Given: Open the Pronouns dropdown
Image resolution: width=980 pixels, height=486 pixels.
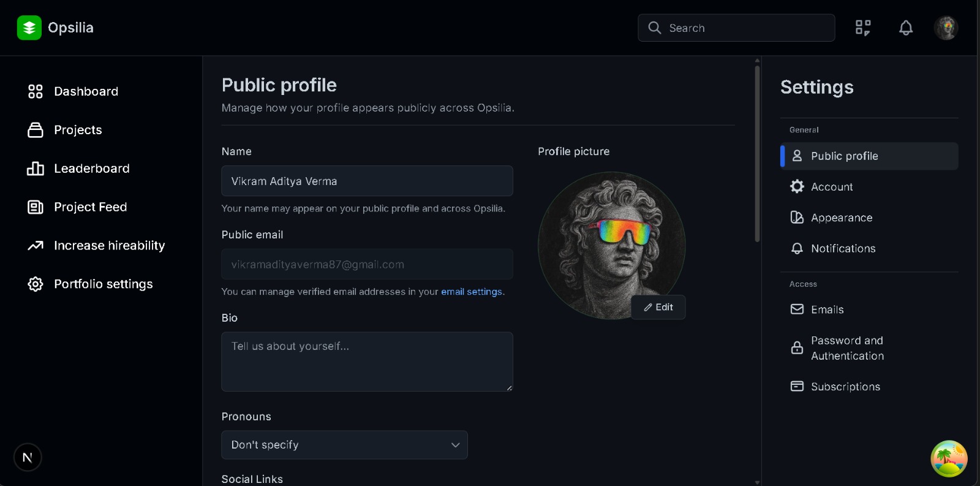Looking at the screenshot, I should 344,445.
